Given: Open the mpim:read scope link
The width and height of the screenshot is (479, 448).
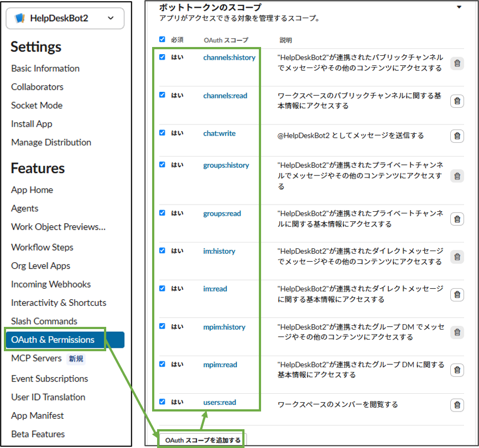Looking at the screenshot, I should [220, 365].
